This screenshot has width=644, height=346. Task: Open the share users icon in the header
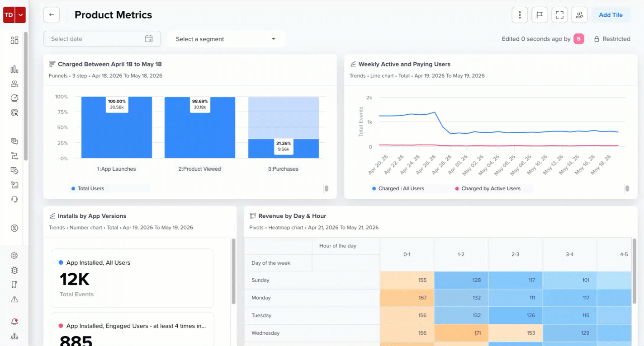pos(579,15)
